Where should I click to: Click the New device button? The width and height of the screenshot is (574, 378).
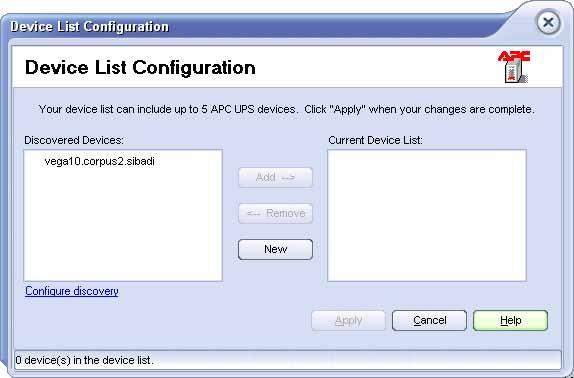275,250
